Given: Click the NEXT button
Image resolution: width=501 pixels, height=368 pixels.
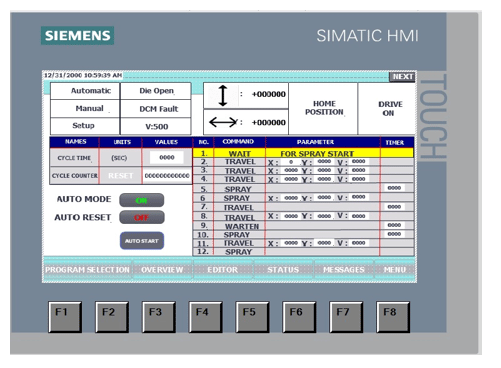Looking at the screenshot, I should click(x=403, y=77).
